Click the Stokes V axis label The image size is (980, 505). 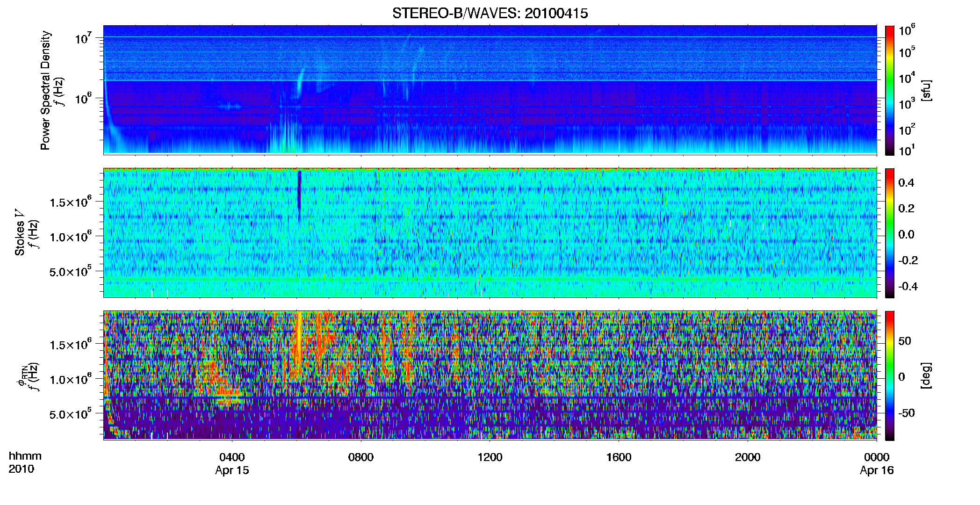20,232
